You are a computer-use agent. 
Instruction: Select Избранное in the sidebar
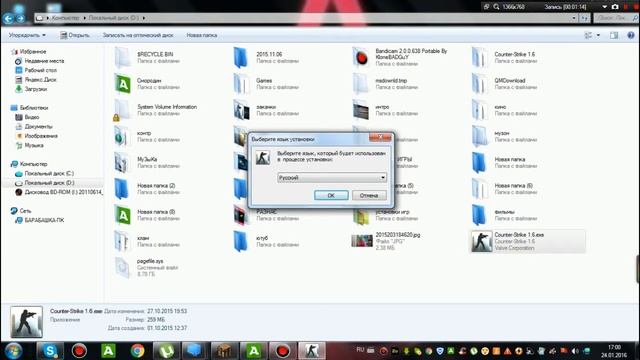coord(33,51)
